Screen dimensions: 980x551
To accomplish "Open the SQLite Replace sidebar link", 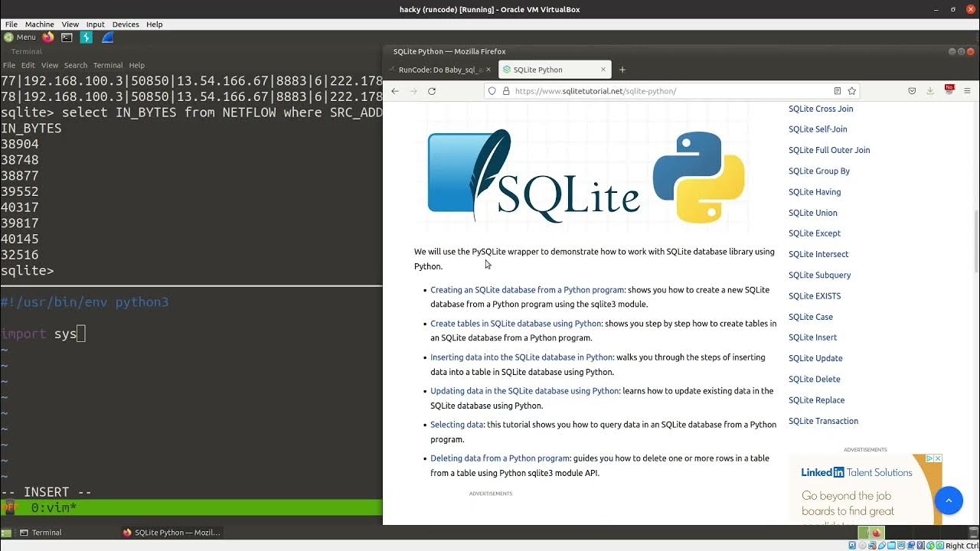I will point(817,400).
